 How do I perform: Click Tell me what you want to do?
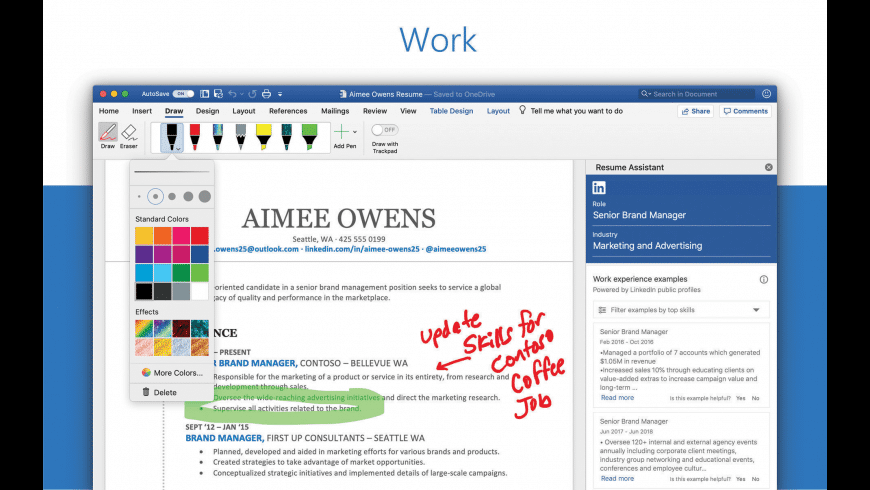coord(576,111)
